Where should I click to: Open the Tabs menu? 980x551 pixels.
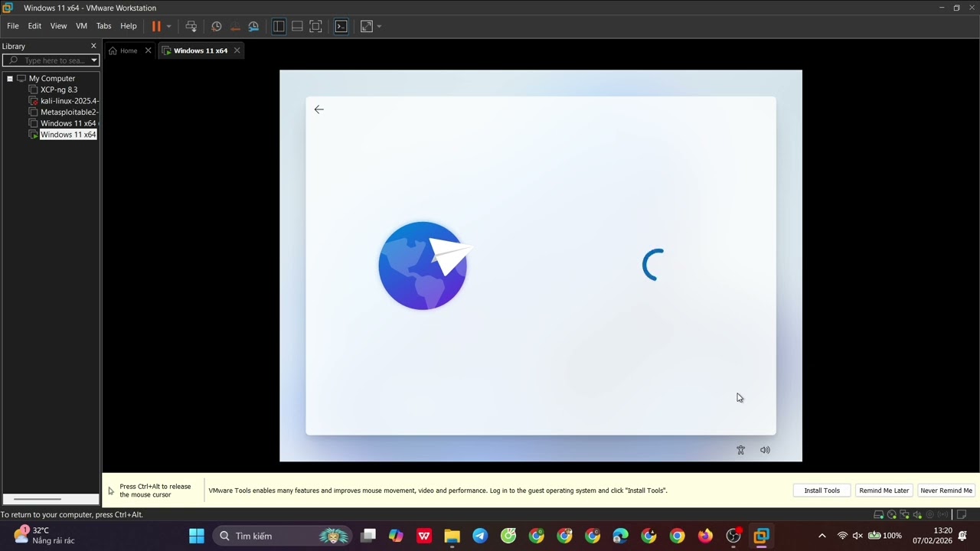tap(104, 26)
